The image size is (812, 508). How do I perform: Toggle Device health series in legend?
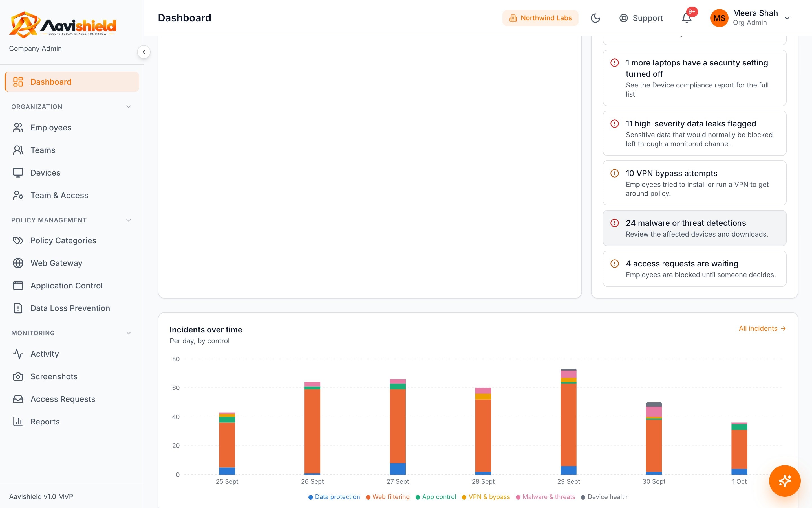pyautogui.click(x=604, y=497)
